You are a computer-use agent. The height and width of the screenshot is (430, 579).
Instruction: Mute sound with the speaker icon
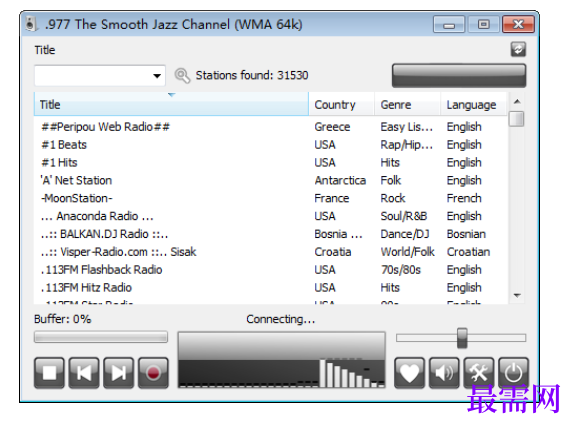(444, 372)
